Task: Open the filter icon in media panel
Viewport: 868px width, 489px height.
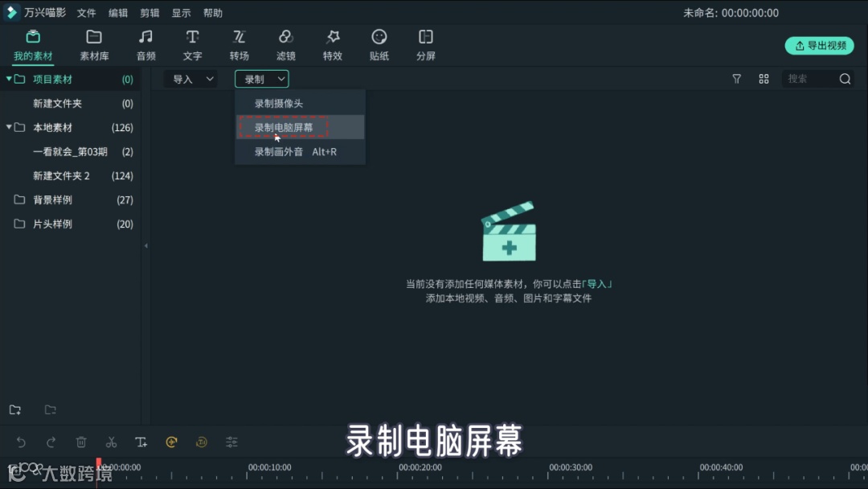Action: click(736, 79)
